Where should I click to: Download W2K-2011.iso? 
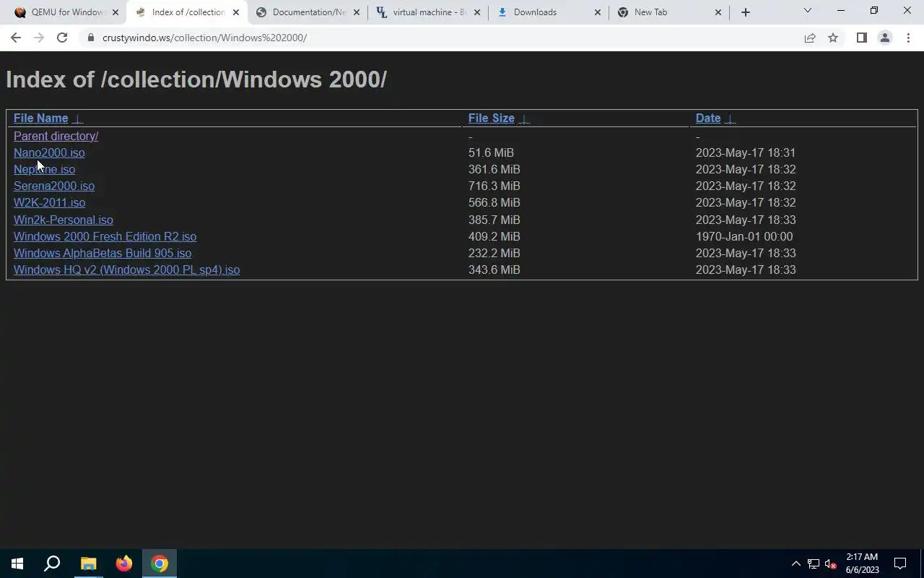(49, 202)
